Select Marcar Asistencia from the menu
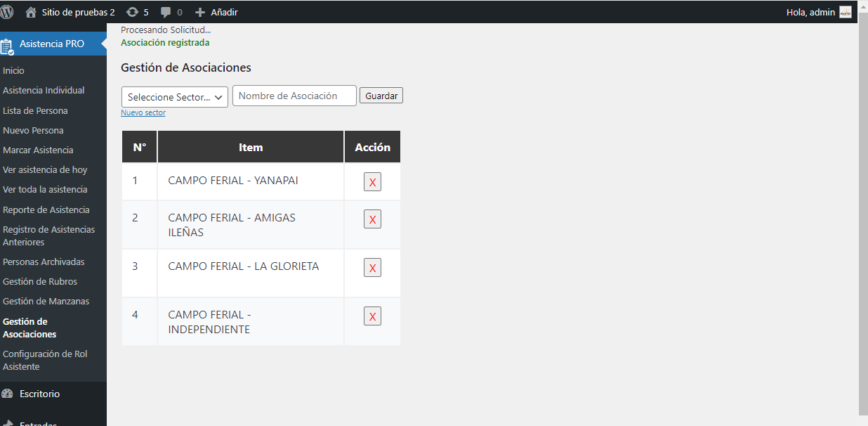This screenshot has width=868, height=426. (x=39, y=150)
